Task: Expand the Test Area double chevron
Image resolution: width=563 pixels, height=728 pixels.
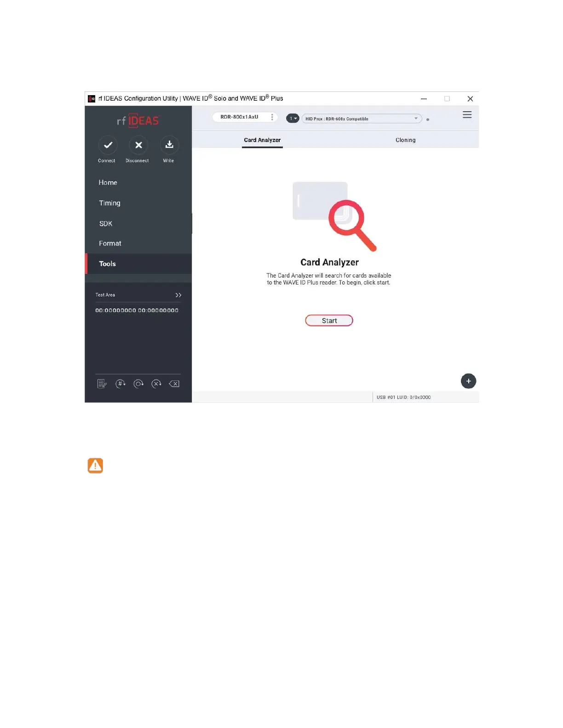Action: [178, 295]
